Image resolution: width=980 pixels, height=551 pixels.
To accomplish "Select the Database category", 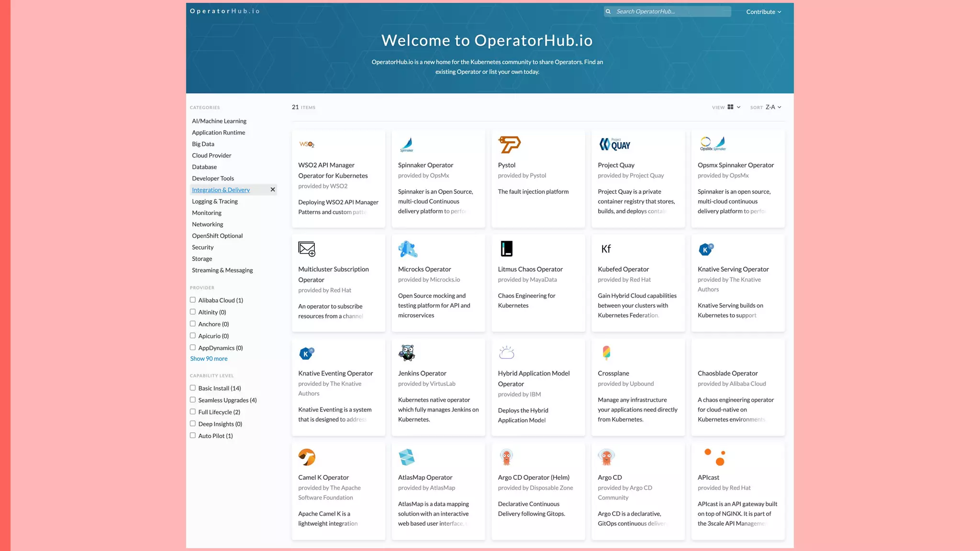I will (x=204, y=167).
